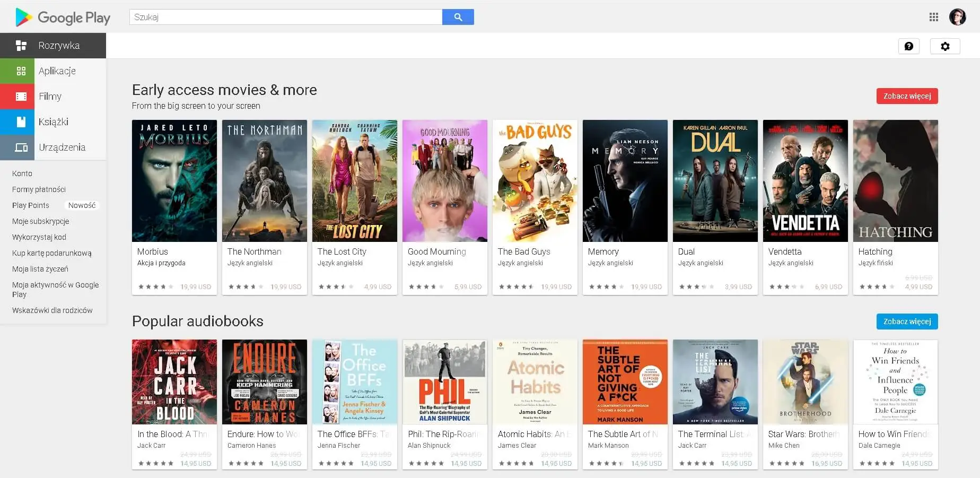Image resolution: width=980 pixels, height=478 pixels.
Task: Select the Atomic Habits audiobook cover
Action: click(x=535, y=382)
